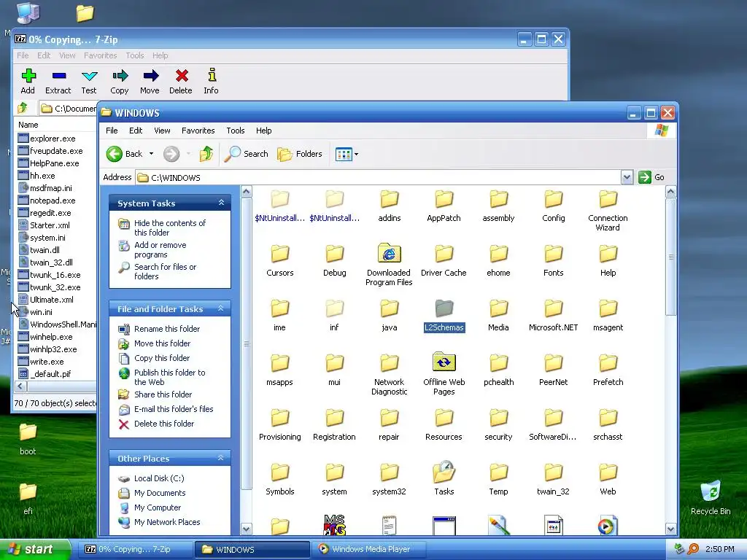Collapse the File and Folder Tasks panel
The height and width of the screenshot is (560, 747).
pos(221,308)
